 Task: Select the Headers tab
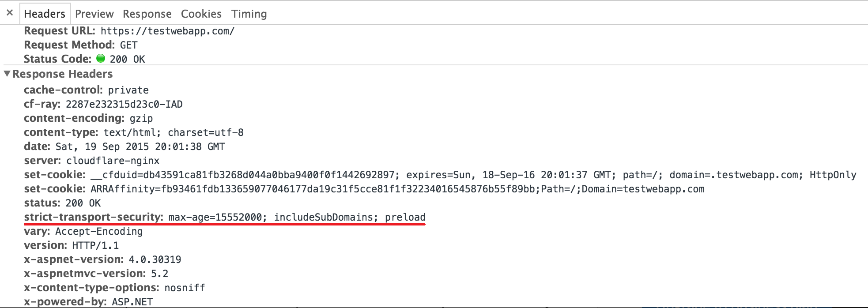[x=45, y=14]
